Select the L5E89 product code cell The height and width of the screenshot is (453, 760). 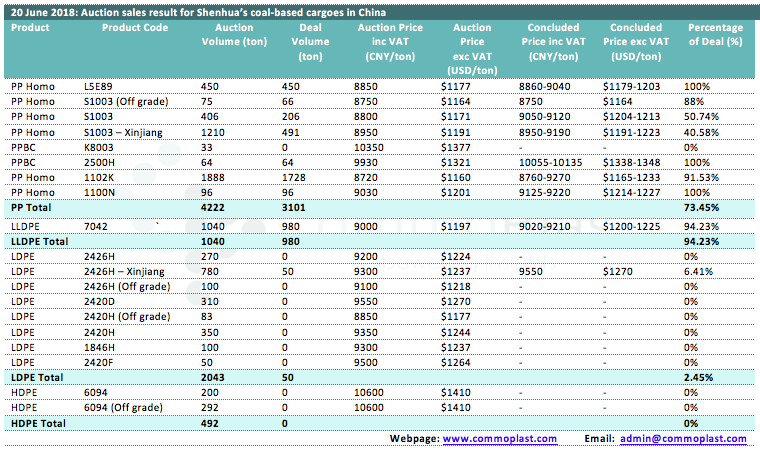coord(101,87)
